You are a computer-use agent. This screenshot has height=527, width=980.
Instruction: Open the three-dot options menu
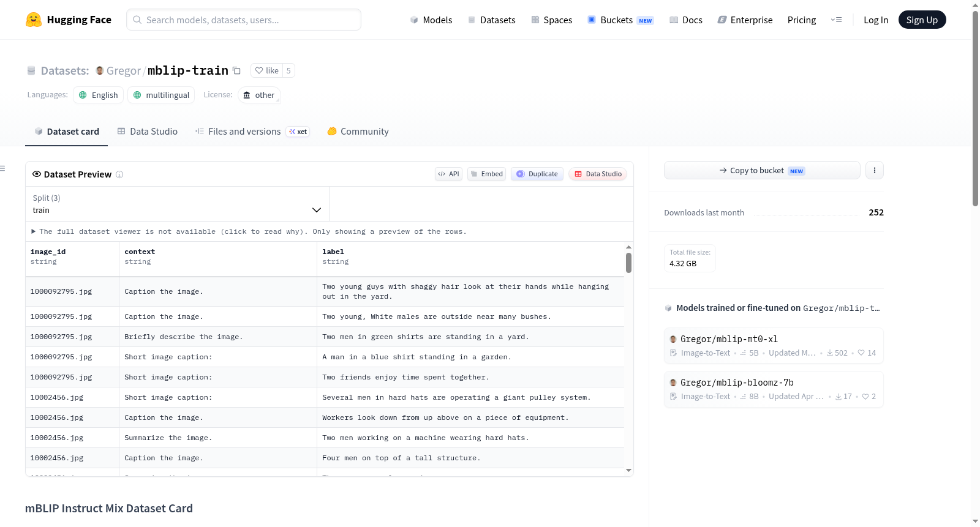(875, 170)
